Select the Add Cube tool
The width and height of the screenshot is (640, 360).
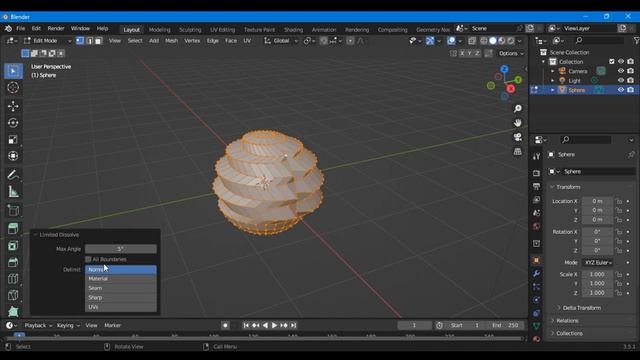click(x=13, y=211)
